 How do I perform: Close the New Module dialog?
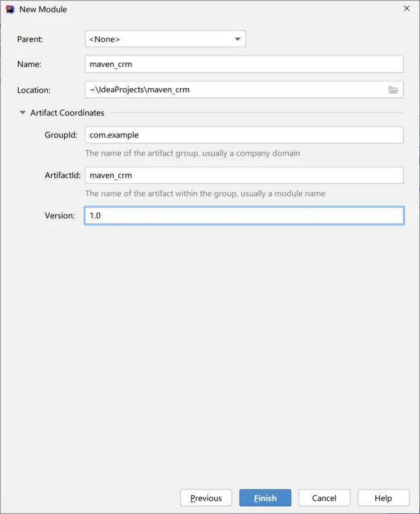pyautogui.click(x=406, y=8)
